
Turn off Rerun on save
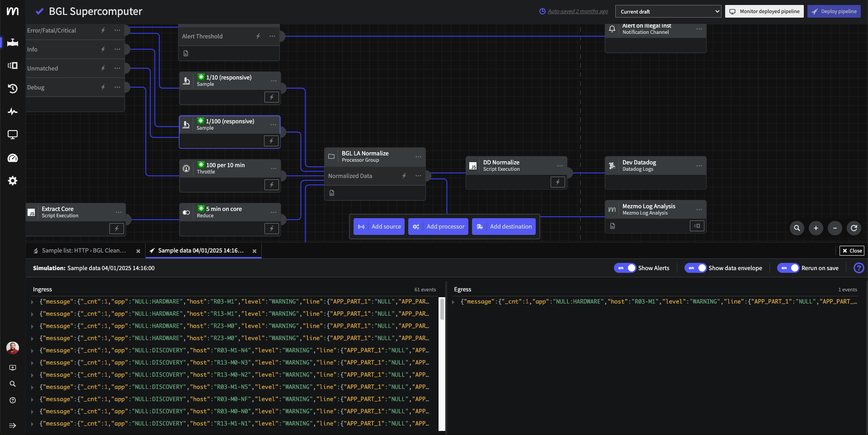point(788,268)
